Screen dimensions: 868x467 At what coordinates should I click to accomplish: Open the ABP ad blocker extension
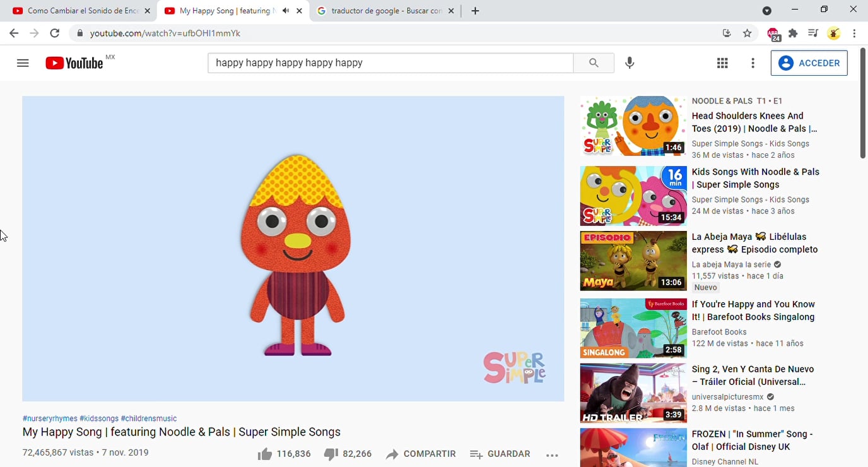[773, 34]
